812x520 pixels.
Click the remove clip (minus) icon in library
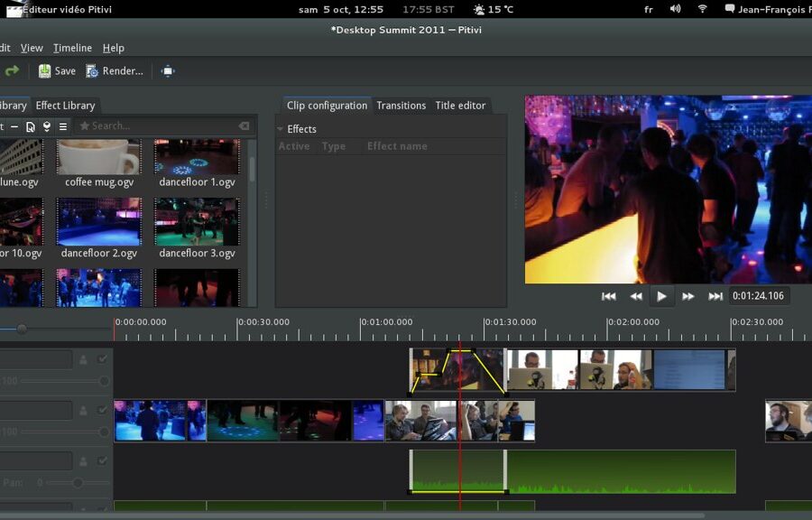14,126
